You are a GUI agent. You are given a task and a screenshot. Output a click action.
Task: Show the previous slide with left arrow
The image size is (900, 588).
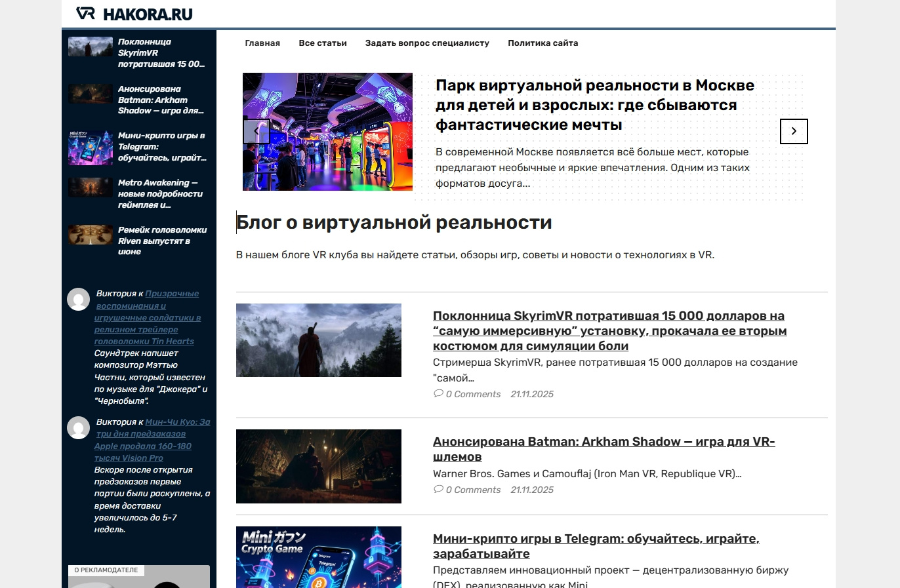click(256, 132)
